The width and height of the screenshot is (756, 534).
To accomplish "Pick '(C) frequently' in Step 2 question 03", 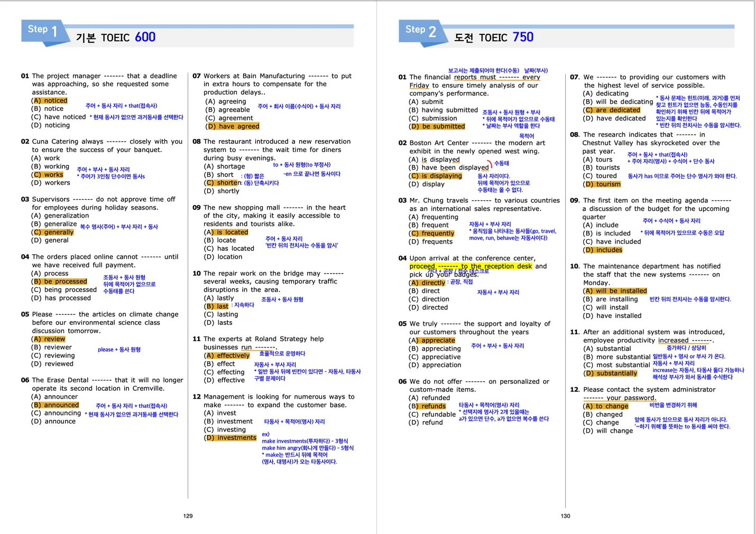I will (x=431, y=233).
